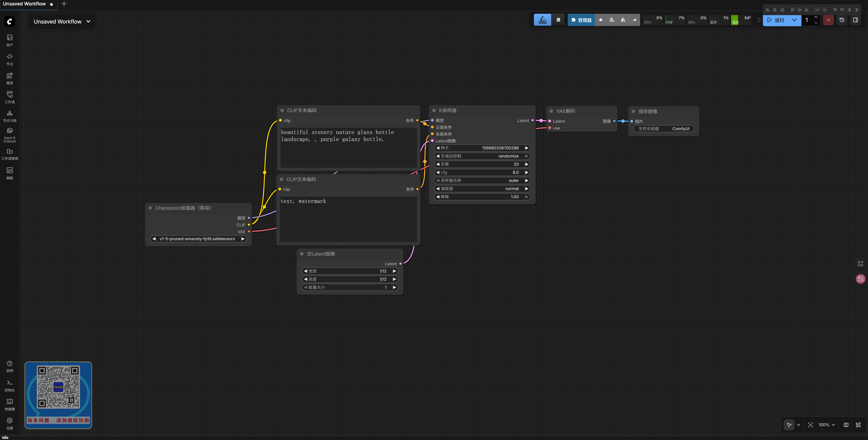The image size is (868, 440).
Task: Click the fit view icon
Action: [x=810, y=425]
